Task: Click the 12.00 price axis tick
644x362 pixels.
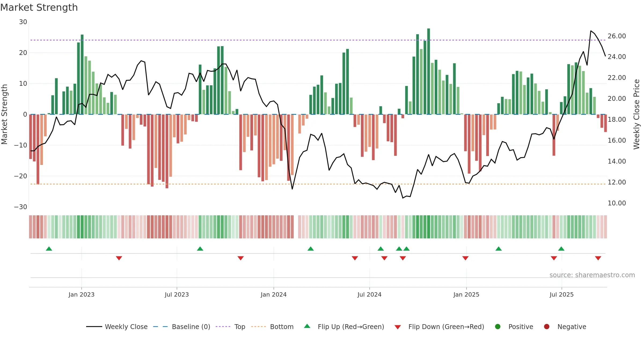Action: tap(617, 182)
